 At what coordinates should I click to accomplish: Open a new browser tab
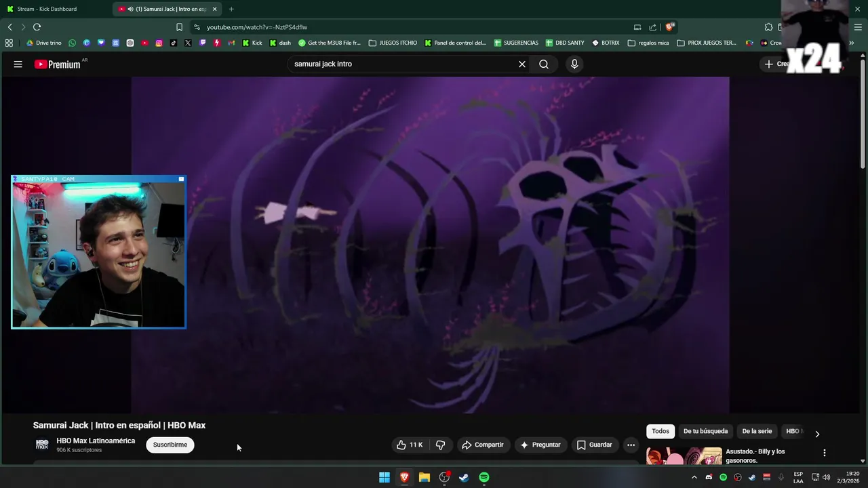pos(231,9)
